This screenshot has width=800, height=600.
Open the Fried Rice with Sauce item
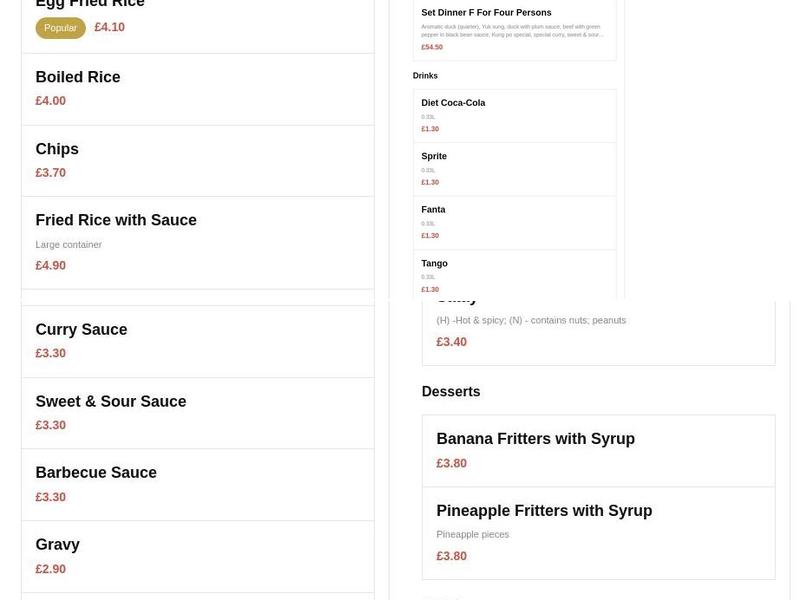pos(116,221)
